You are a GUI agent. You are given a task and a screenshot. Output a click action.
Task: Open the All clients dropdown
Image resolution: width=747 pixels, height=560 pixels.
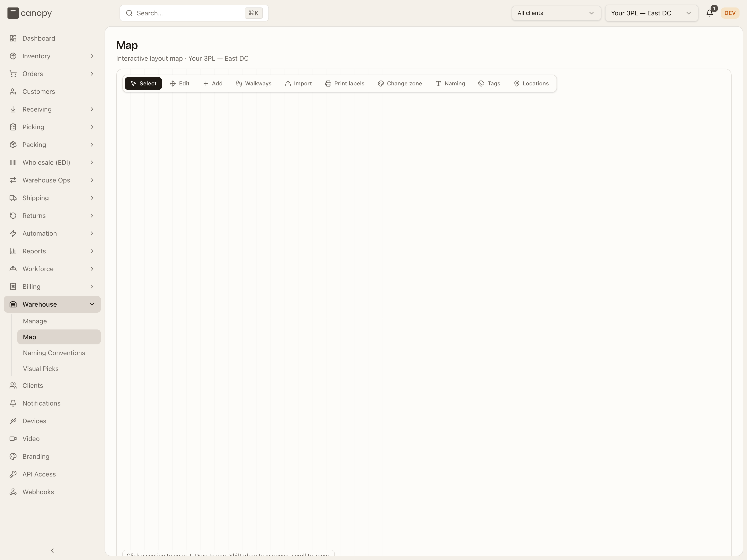[556, 13]
